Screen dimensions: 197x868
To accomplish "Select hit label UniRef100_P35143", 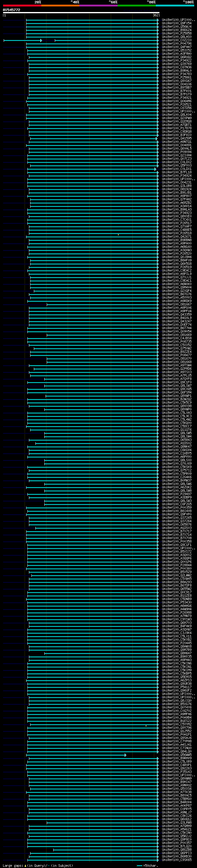I will pyautogui.click(x=177, y=772).
